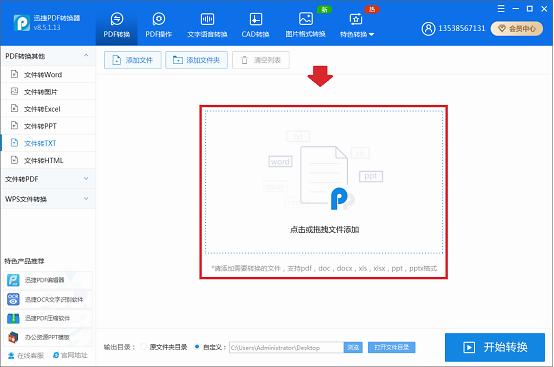The width and height of the screenshot is (554, 367).
Task: Switch to the 图片格式转换 tab
Action: [305, 25]
